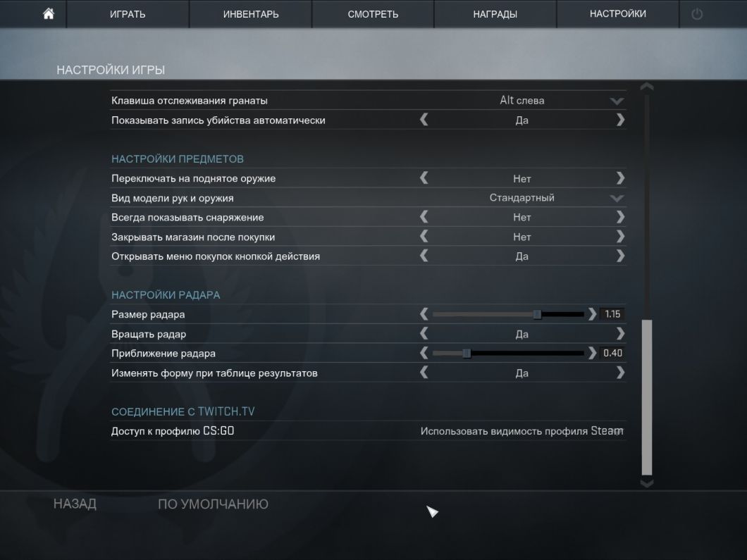This screenshot has height=560, width=747.
Task: Select the НАСТРОЙКИ tab
Action: tap(618, 14)
